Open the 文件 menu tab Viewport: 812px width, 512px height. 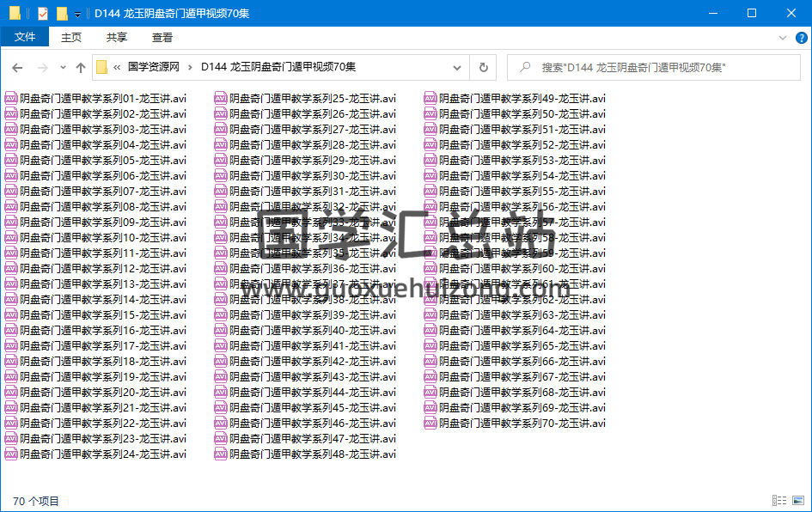click(x=25, y=37)
